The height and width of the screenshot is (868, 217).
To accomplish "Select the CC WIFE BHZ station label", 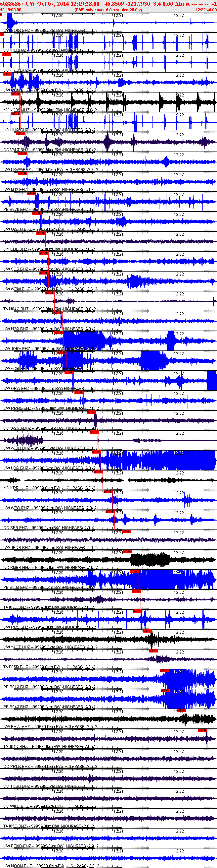I will point(50,806).
